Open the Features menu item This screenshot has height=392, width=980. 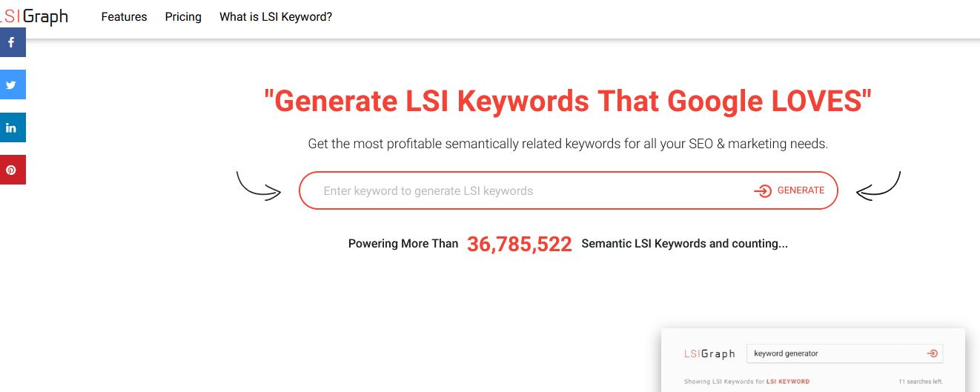pos(124,16)
